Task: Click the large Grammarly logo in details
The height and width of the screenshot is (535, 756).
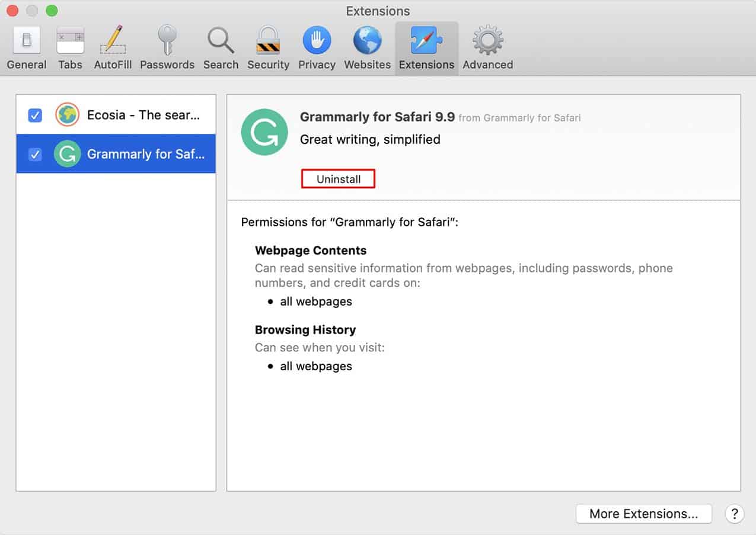Action: click(x=264, y=132)
